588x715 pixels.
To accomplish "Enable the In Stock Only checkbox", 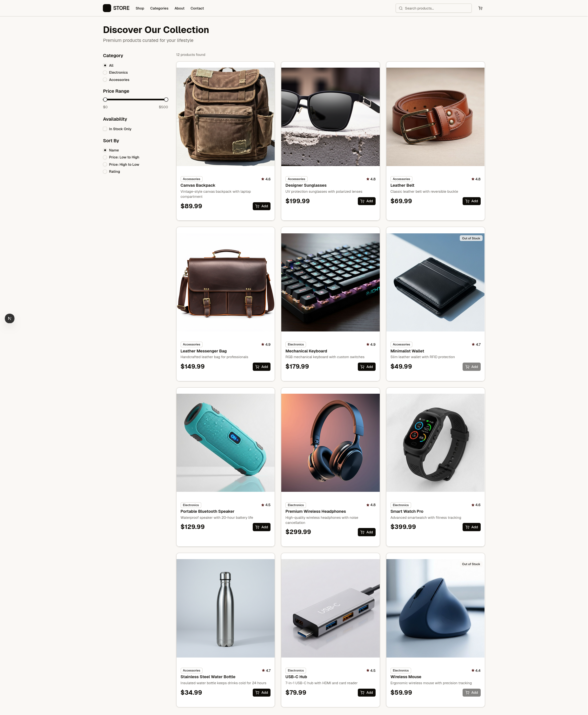I will click(x=105, y=129).
